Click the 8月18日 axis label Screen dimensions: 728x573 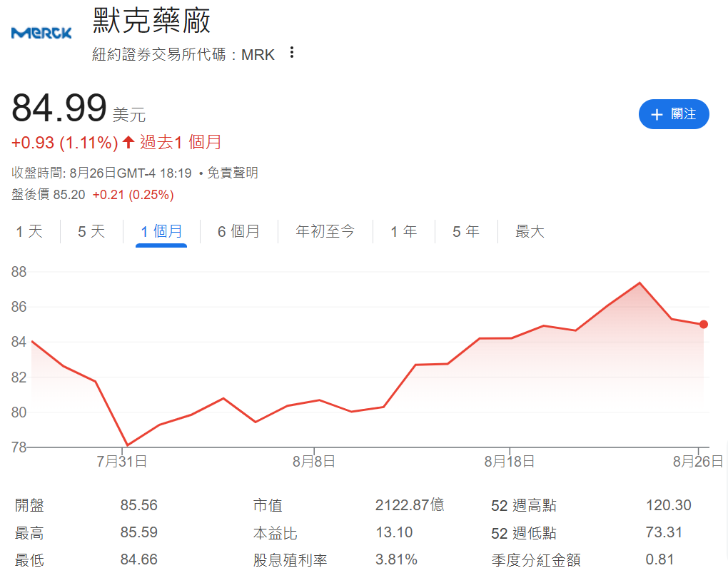pyautogui.click(x=510, y=461)
